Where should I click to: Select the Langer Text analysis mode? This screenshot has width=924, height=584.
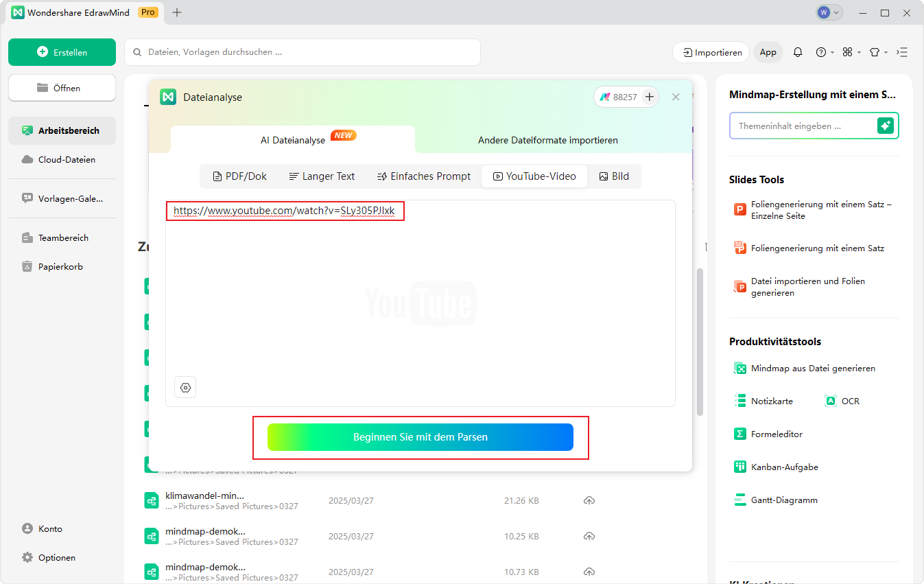321,176
